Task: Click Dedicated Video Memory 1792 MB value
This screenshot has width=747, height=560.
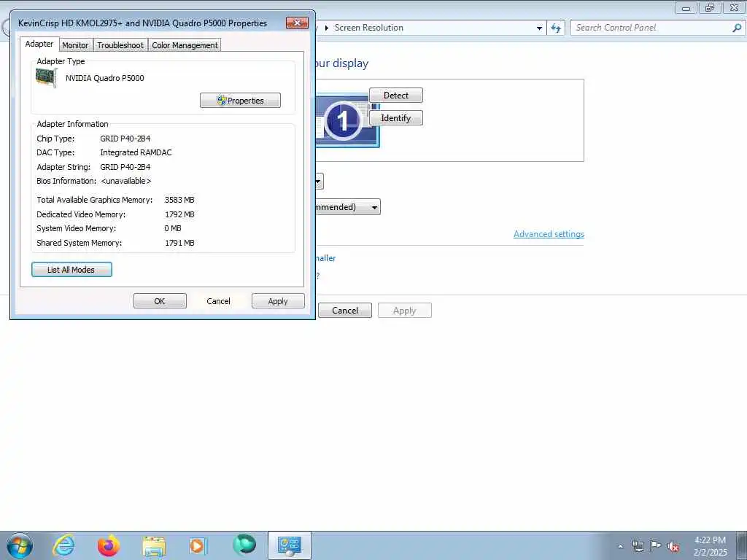Action: coord(179,214)
